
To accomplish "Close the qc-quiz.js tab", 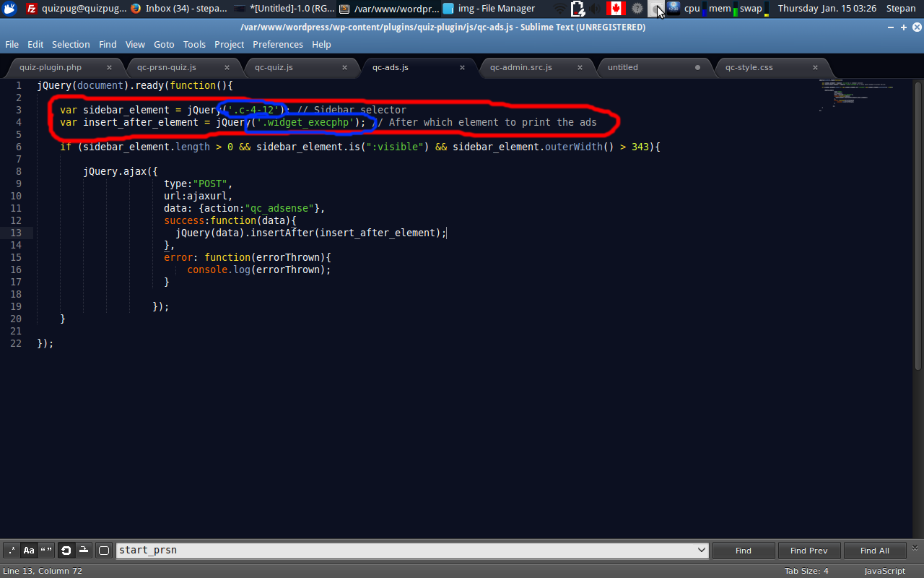I will click(345, 67).
